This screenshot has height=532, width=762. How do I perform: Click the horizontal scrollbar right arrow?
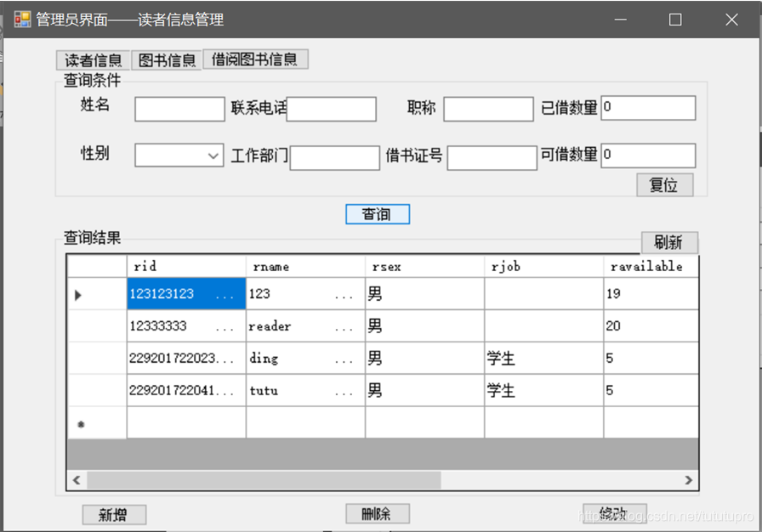coord(689,479)
